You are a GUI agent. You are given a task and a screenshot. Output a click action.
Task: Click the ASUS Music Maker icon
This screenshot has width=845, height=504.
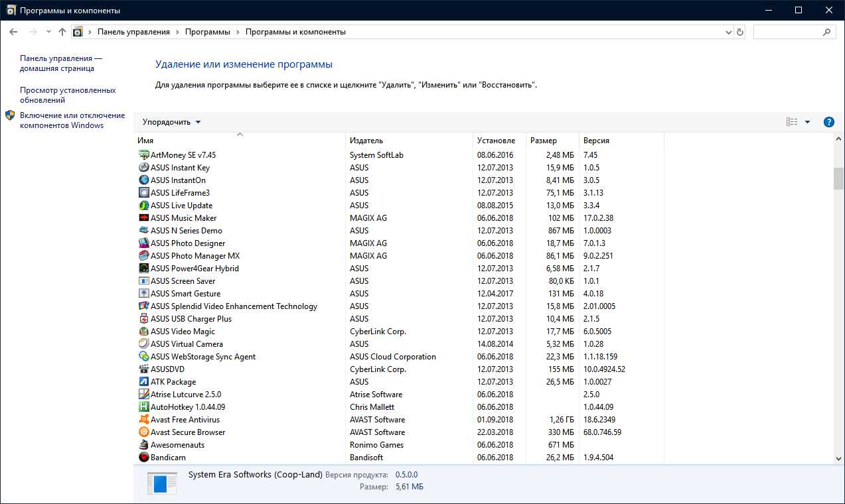coord(144,218)
